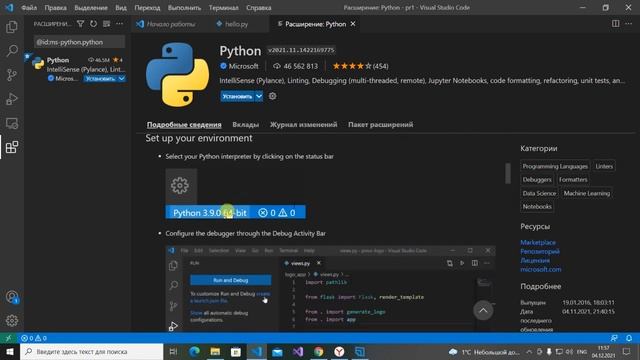Expand Install dropdown in sidebar Python entry

122,78
